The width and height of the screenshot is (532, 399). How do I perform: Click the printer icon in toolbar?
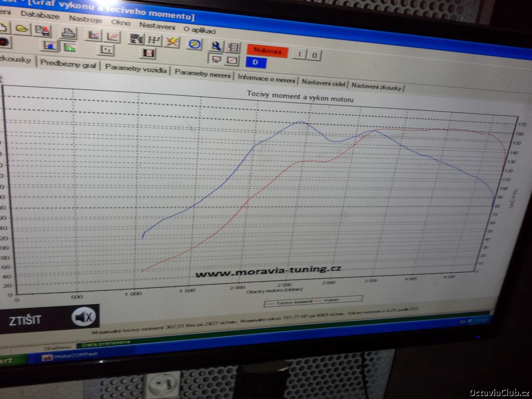coord(68,33)
